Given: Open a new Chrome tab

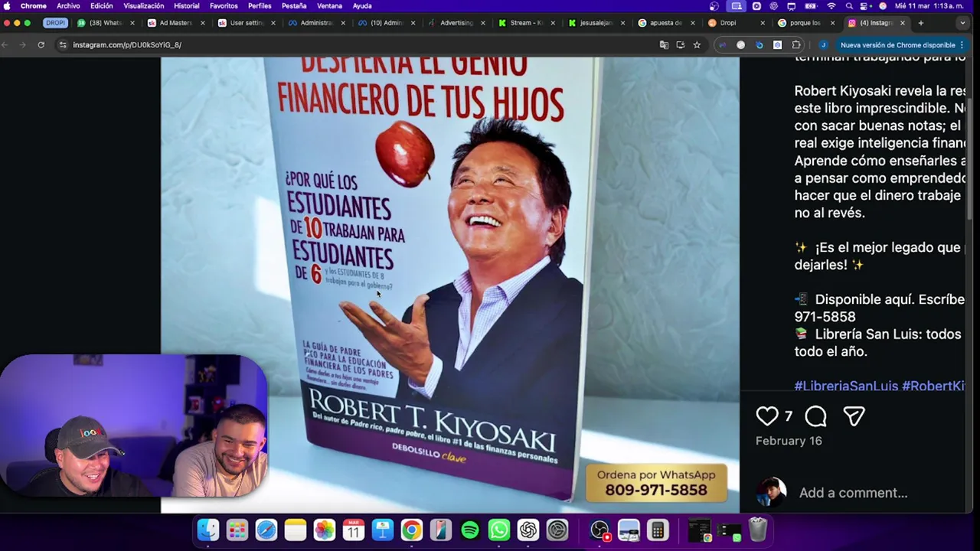Looking at the screenshot, I should (920, 23).
